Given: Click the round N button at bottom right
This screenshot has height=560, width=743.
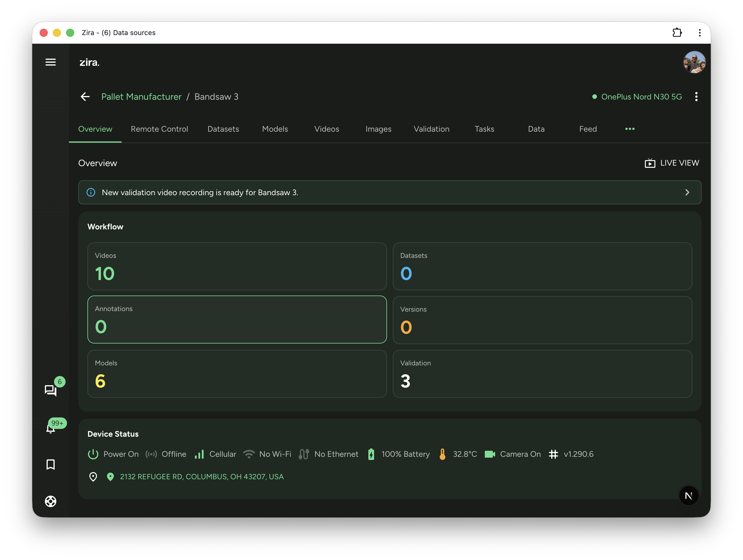Looking at the screenshot, I should [x=688, y=496].
